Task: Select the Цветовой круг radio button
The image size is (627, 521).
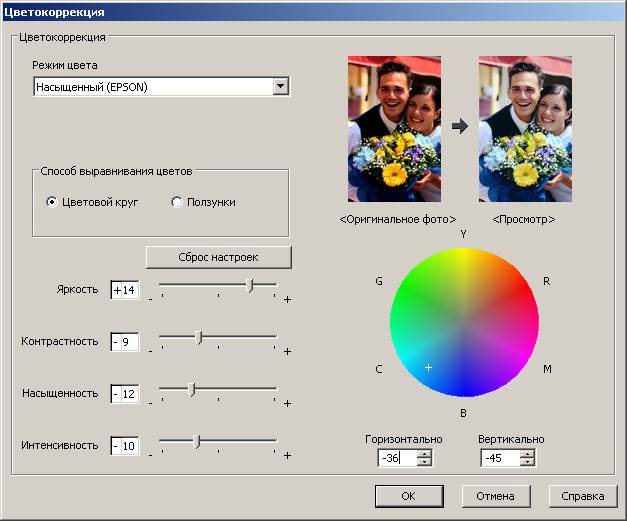Action: pos(52,202)
